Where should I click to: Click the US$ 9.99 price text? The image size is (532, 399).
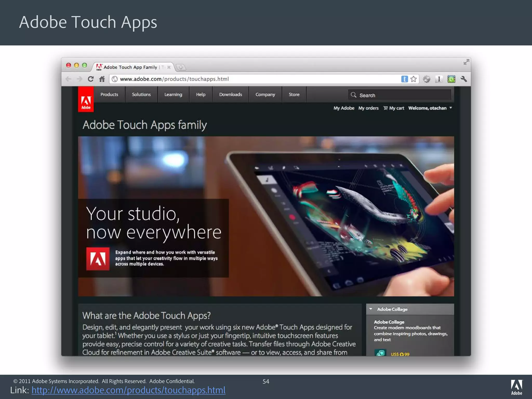click(400, 354)
